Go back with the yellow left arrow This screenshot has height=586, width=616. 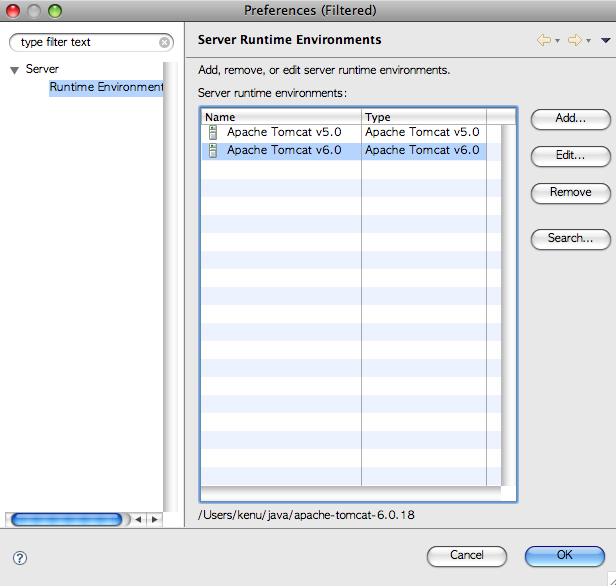(544, 40)
